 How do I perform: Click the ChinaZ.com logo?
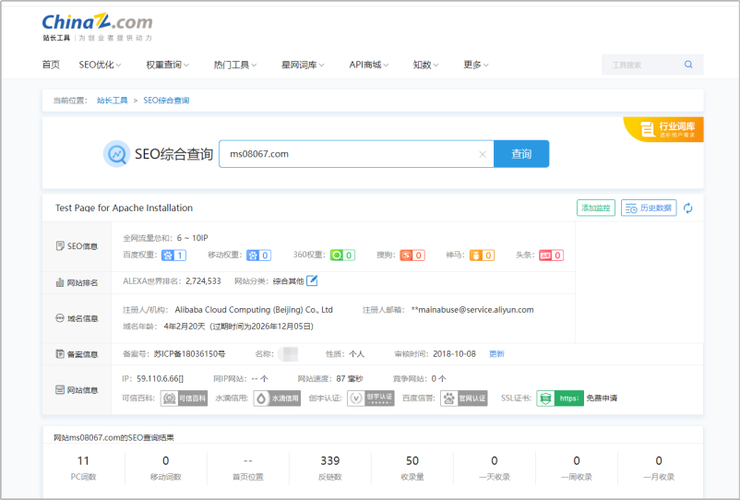(x=97, y=27)
